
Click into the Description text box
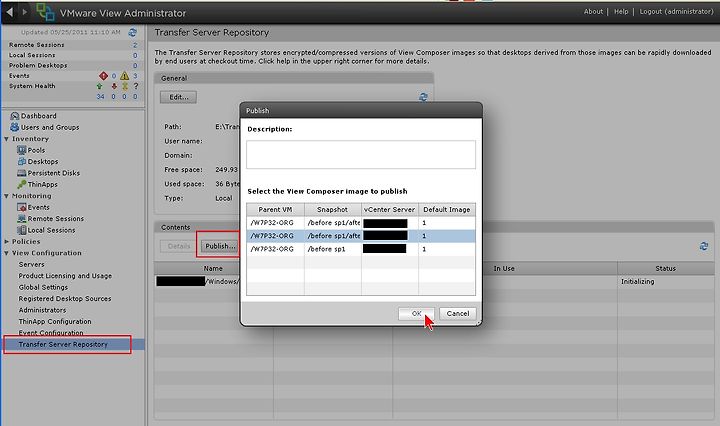pos(361,154)
